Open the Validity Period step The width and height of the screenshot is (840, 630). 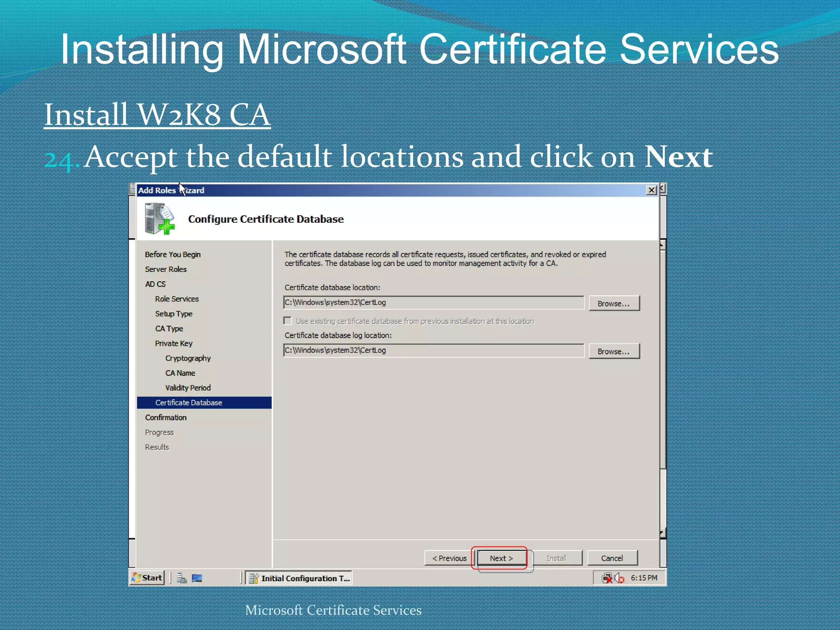[x=188, y=388]
